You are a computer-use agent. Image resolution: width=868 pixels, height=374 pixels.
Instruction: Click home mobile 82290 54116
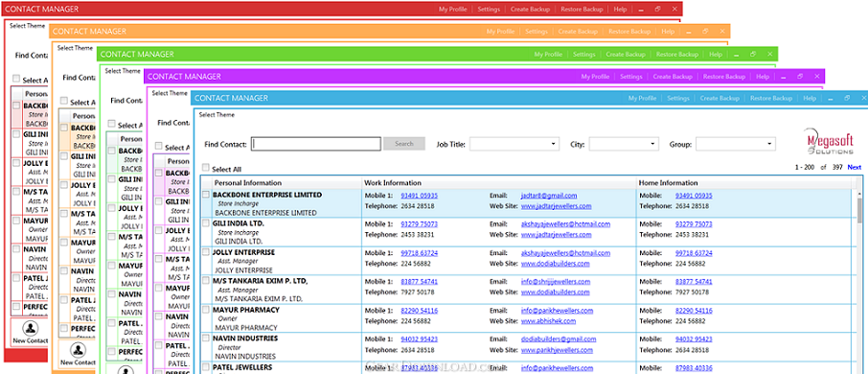[x=694, y=311]
